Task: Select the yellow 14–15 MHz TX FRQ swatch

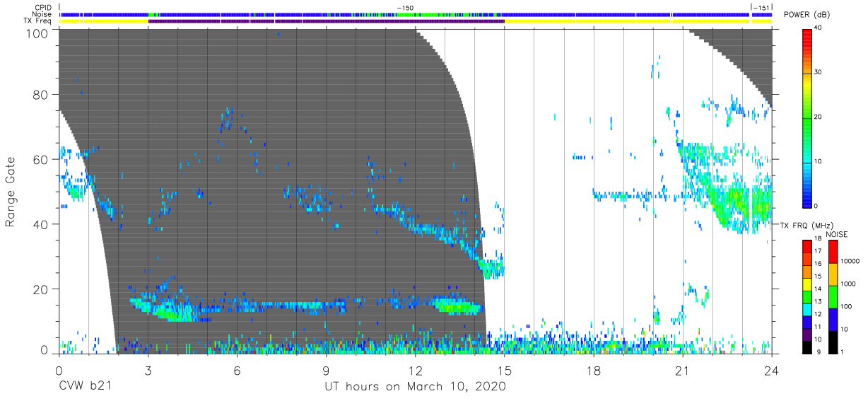Action: pyautogui.click(x=808, y=284)
